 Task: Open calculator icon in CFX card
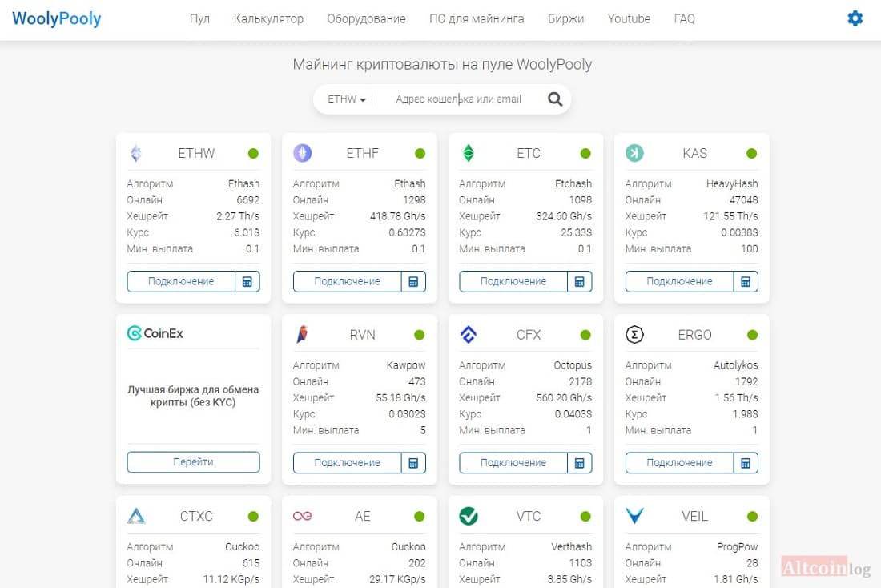(579, 463)
